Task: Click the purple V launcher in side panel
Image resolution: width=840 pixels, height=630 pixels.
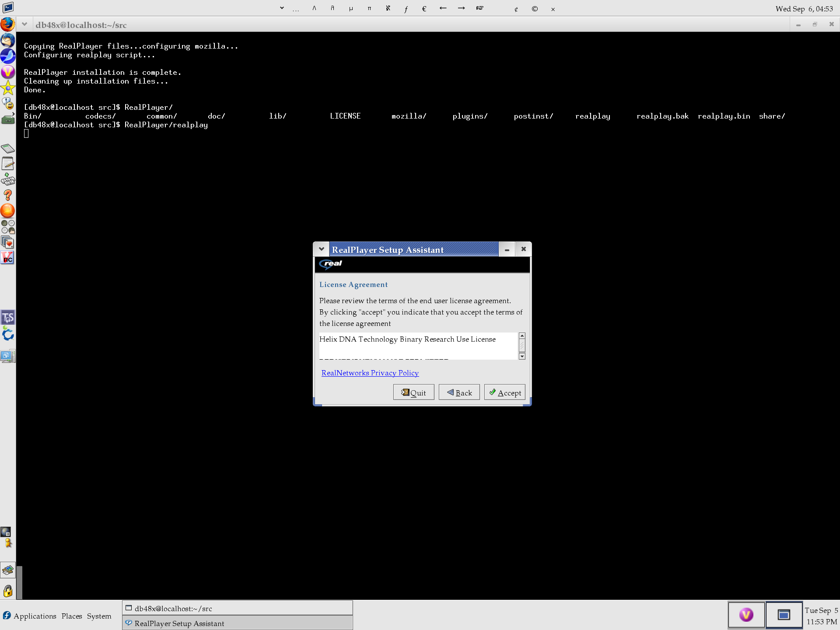Action: pos(8,72)
